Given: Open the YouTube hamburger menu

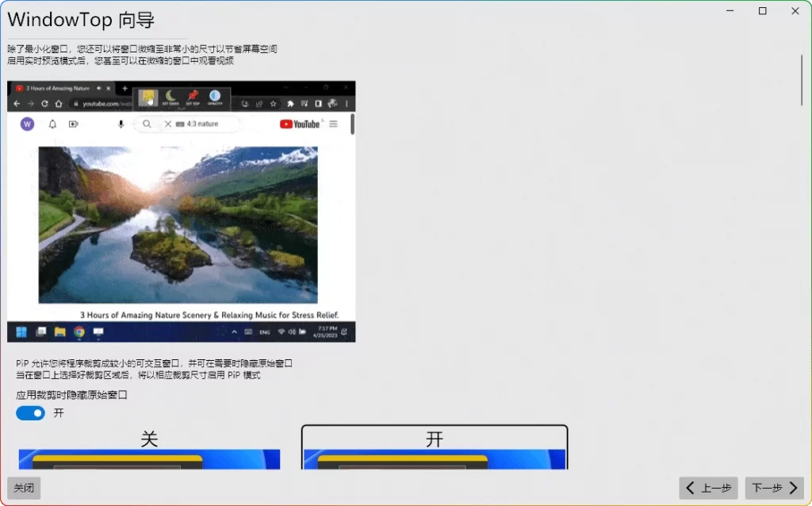Looking at the screenshot, I should pyautogui.click(x=334, y=124).
